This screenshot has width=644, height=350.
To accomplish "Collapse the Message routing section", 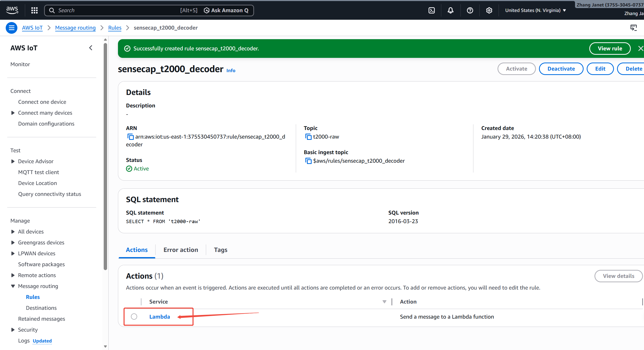I will pos(13,286).
